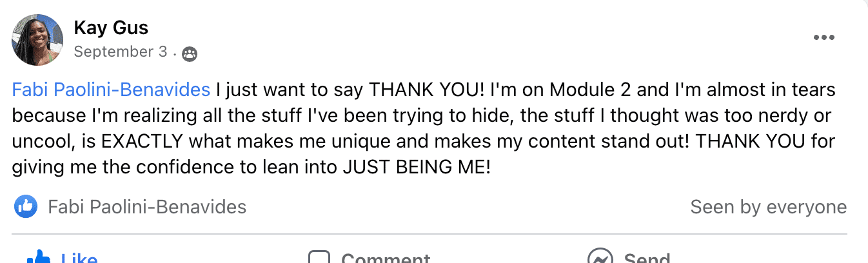
Task: Click the September 3 post timestamp
Action: (121, 52)
